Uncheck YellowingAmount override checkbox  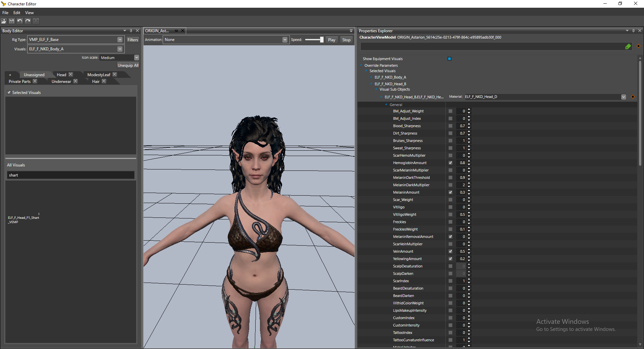(x=450, y=259)
